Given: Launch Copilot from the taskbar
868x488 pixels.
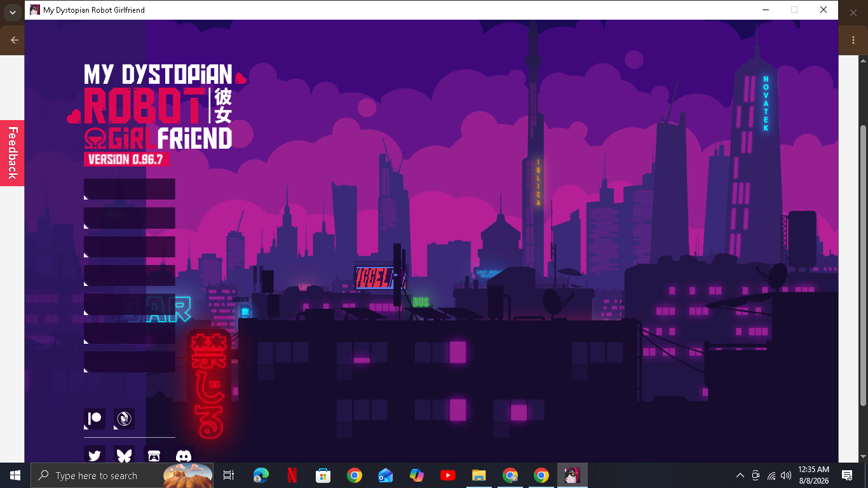Looking at the screenshot, I should (x=417, y=475).
